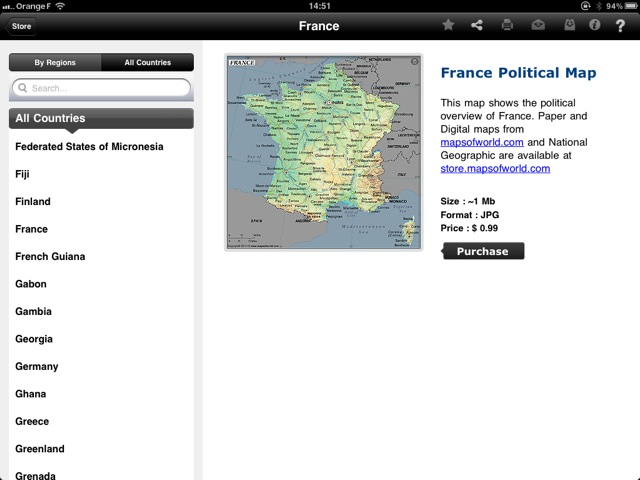Select Federated States of Micronesia
The image size is (640, 480).
pos(89,146)
